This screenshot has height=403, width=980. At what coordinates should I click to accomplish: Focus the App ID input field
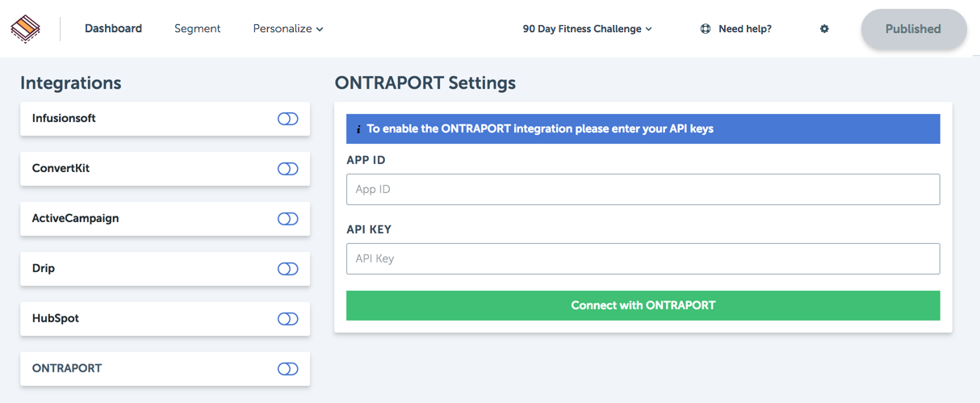click(643, 189)
